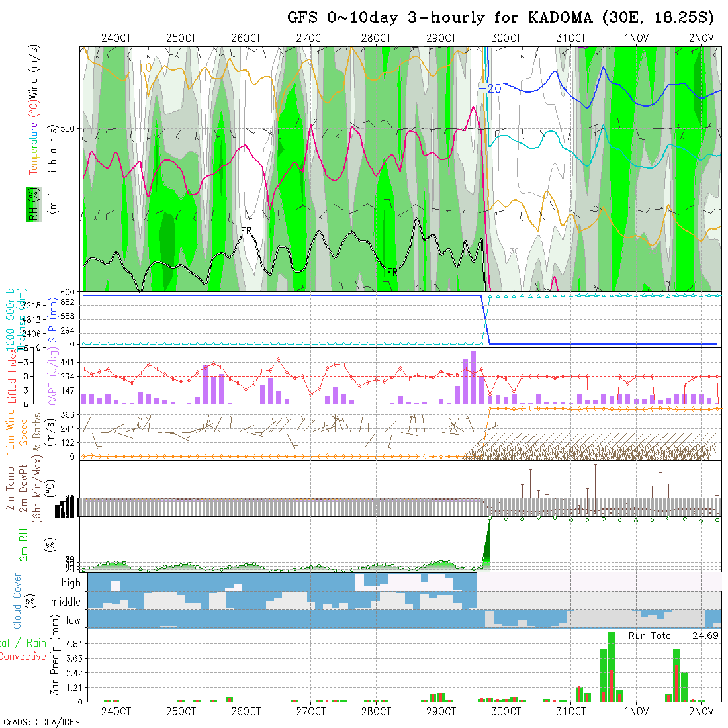728x728 pixels.
Task: Click the 30OCT label on the bottom time axis
Action: [x=506, y=711]
